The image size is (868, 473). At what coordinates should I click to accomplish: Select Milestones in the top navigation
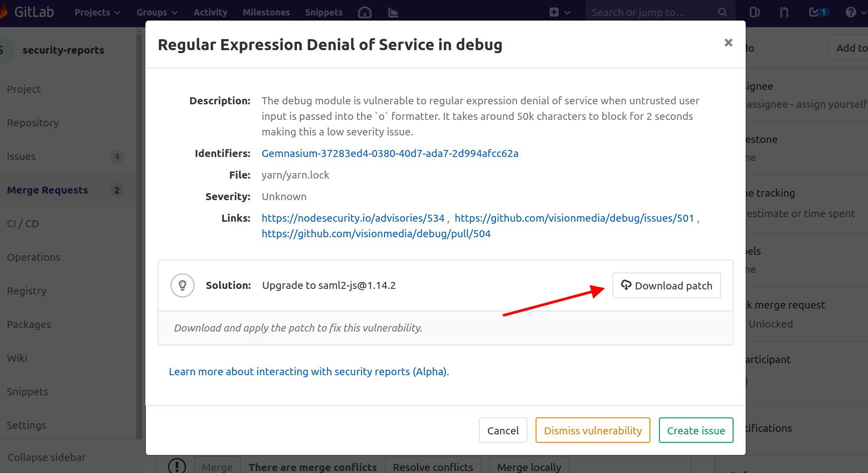(266, 12)
